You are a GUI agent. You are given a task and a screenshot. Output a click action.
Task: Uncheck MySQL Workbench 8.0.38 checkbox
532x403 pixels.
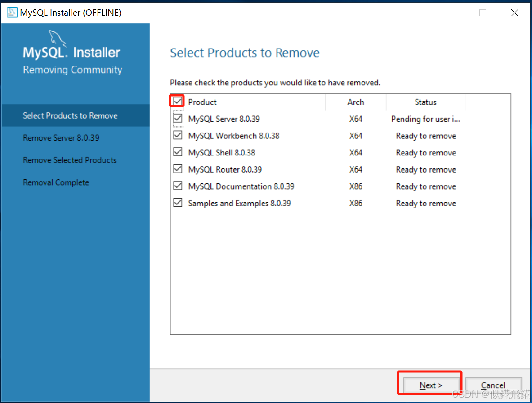point(178,135)
